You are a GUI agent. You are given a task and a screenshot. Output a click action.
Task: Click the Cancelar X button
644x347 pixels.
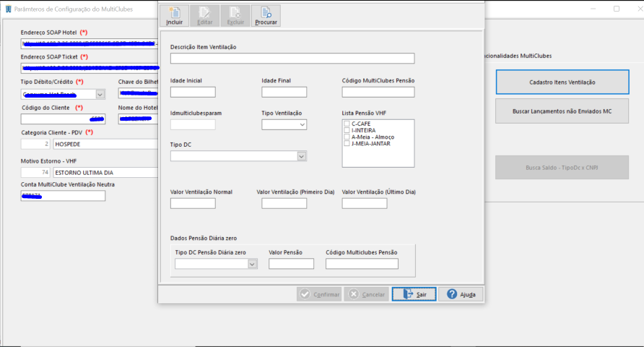[366, 294]
